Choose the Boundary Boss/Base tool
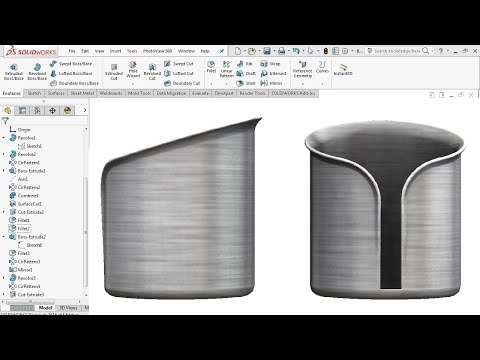The height and width of the screenshot is (360, 480). (x=74, y=83)
